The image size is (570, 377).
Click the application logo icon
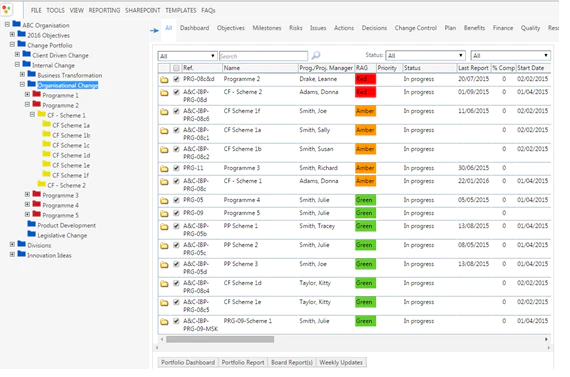pyautogui.click(x=7, y=9)
